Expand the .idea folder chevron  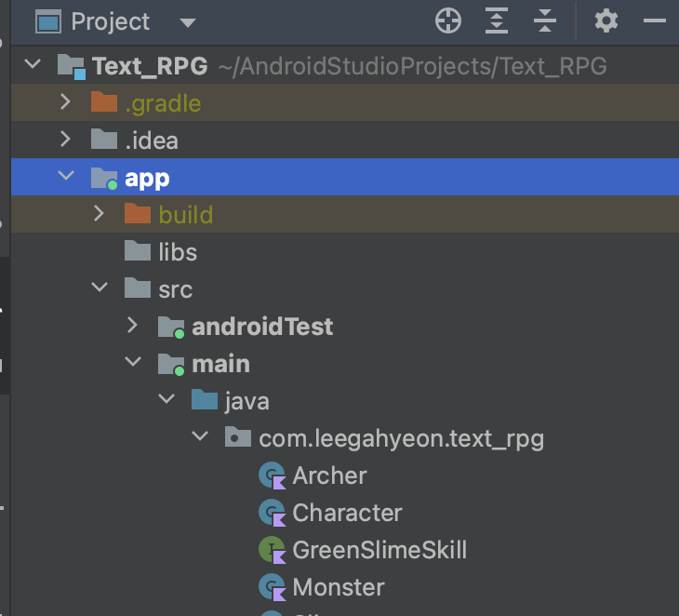click(65, 140)
